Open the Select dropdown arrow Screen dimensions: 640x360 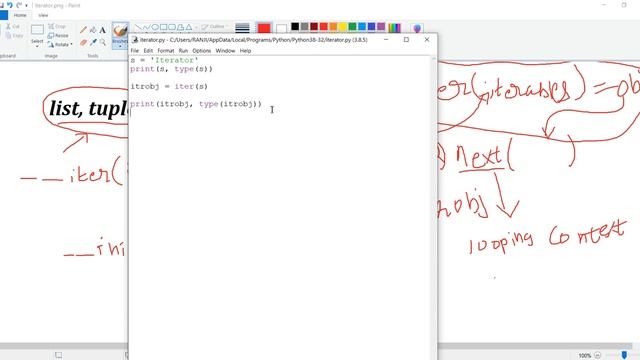tap(37, 46)
